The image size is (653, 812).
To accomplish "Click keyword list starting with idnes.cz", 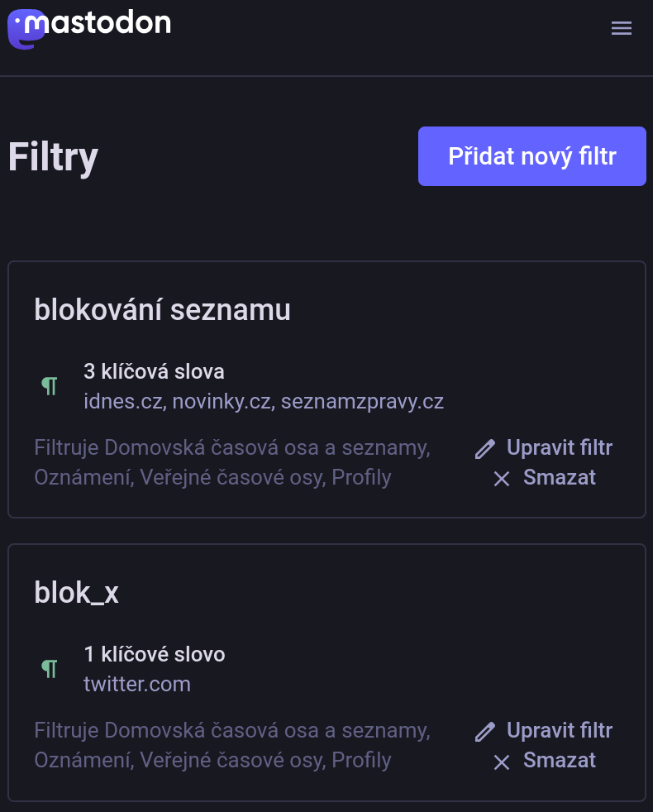I will [x=264, y=402].
